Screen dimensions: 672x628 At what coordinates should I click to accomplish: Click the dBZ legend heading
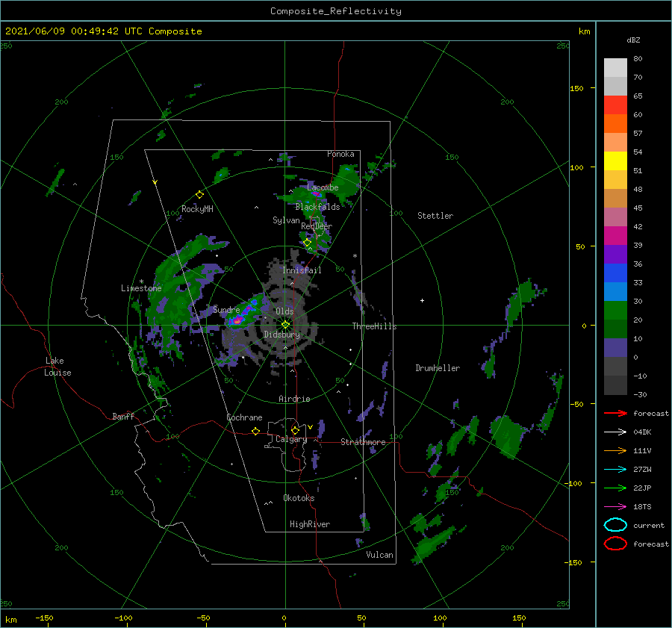(633, 40)
